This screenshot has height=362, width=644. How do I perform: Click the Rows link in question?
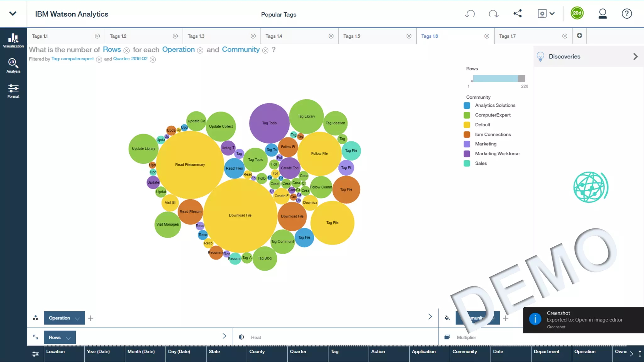click(x=112, y=50)
